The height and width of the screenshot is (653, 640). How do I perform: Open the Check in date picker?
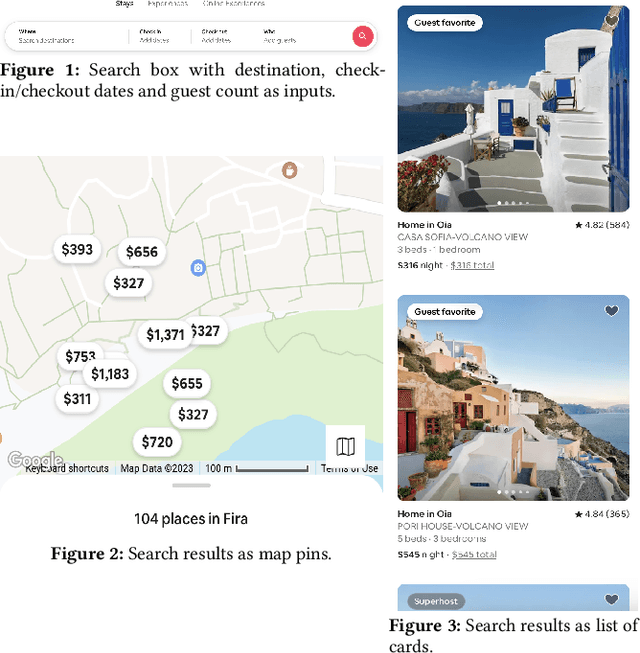[155, 36]
